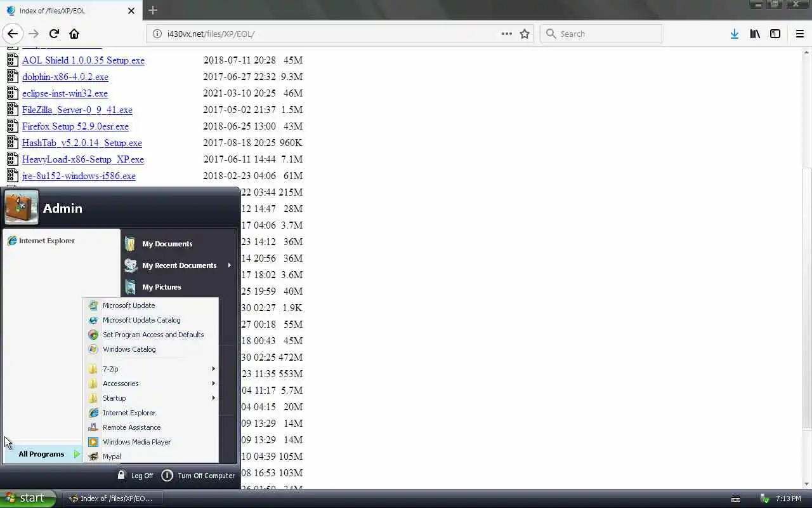Click the Start button on taskbar
Image resolution: width=812 pixels, height=508 pixels.
click(x=28, y=498)
